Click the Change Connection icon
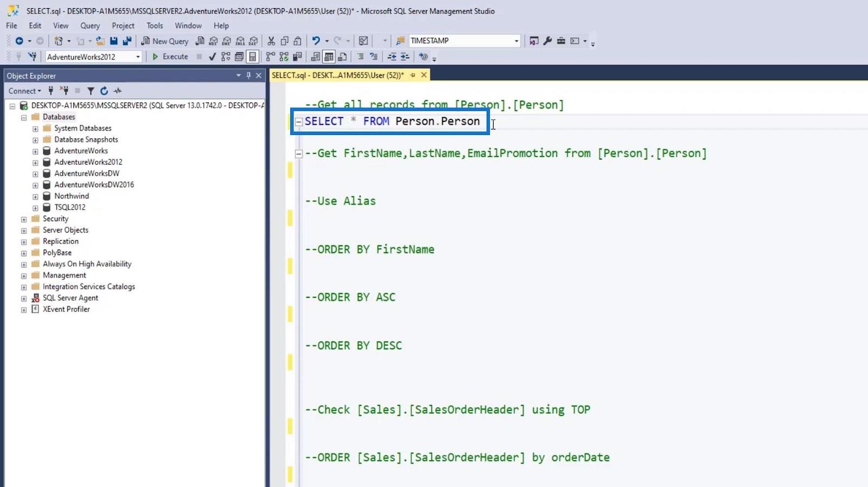Viewport: 868px width, 487px height. 33,56
